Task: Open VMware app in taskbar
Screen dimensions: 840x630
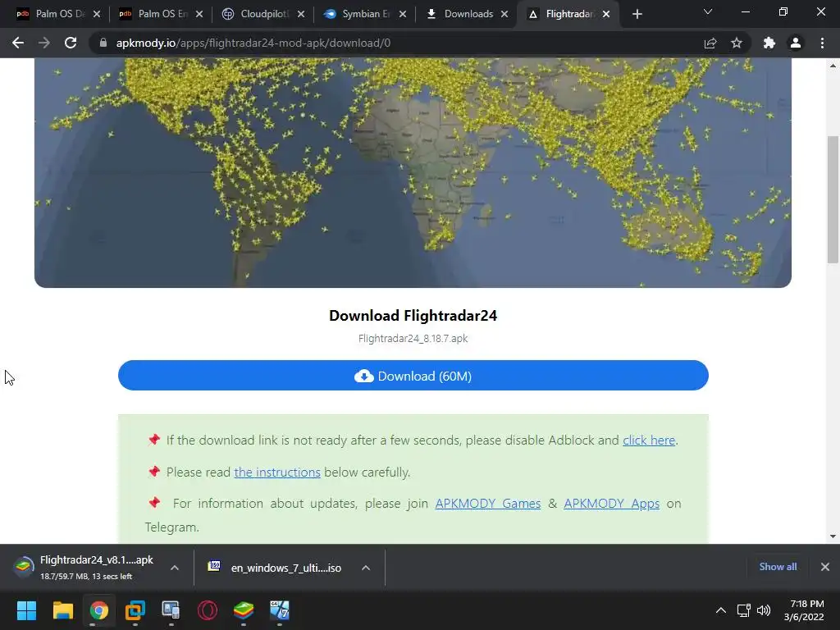Action: (x=135, y=610)
